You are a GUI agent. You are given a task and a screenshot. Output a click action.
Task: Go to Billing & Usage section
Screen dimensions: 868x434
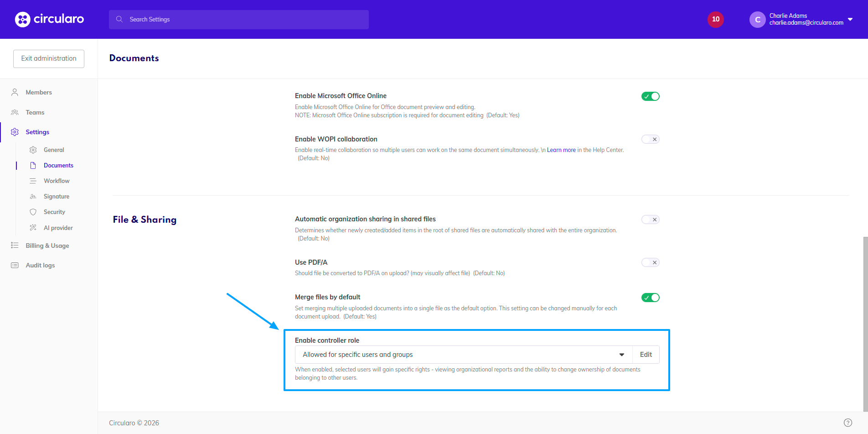[x=47, y=246]
